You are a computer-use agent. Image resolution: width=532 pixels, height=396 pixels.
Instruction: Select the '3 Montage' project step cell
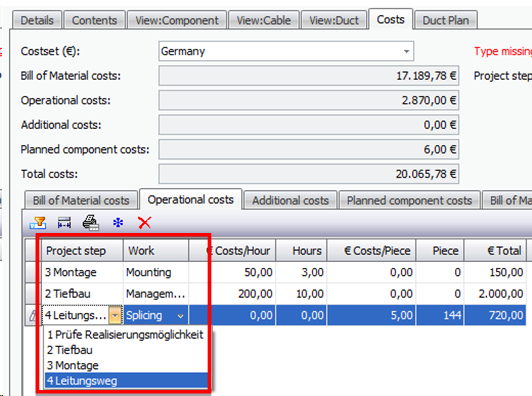click(x=82, y=272)
